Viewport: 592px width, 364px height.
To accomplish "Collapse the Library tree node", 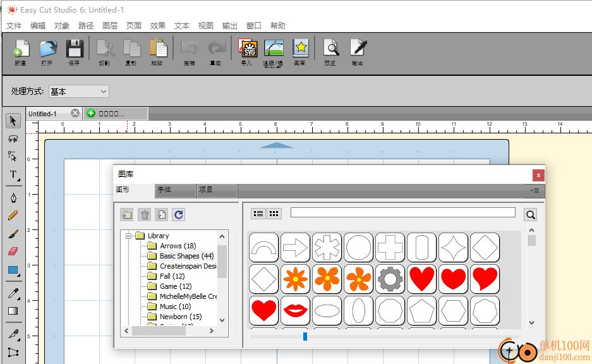I will pyautogui.click(x=128, y=236).
